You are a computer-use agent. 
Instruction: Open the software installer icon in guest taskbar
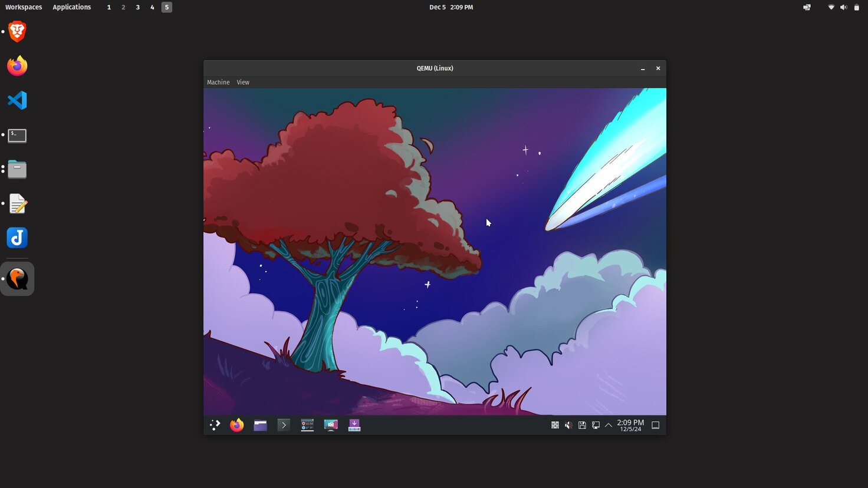354,425
